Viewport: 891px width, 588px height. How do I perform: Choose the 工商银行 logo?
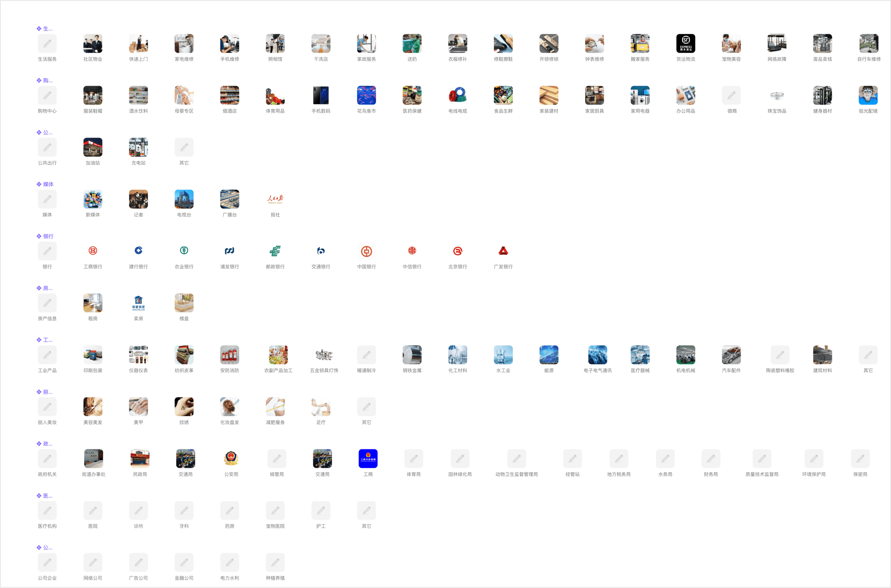92,251
